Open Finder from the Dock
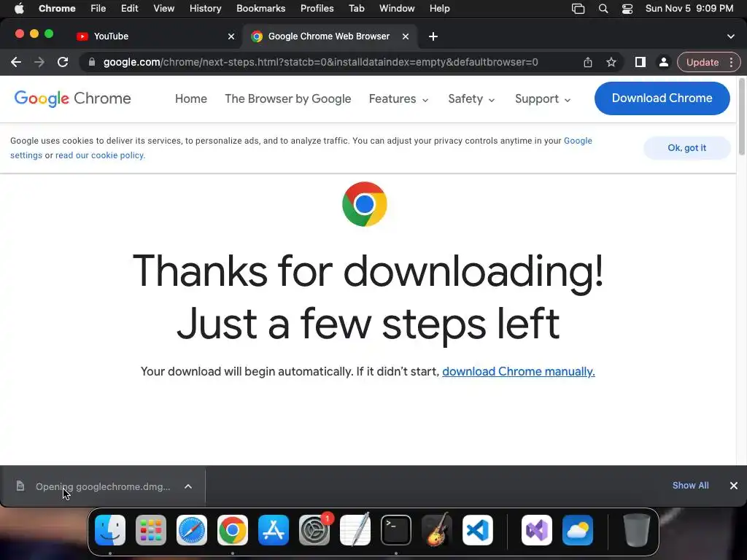The image size is (747, 560). (x=110, y=530)
